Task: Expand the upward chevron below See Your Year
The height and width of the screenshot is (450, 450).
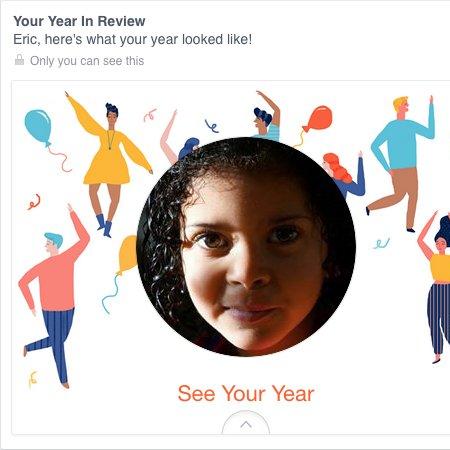Action: coord(246,423)
